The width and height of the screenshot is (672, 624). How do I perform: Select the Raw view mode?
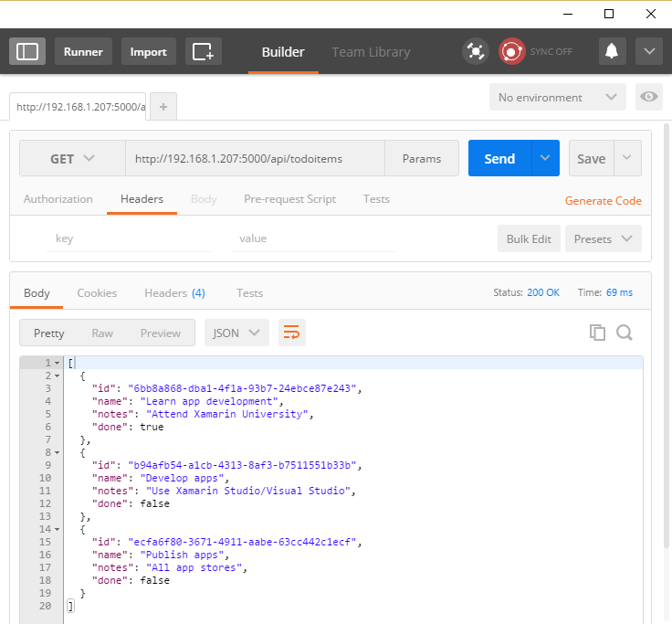click(102, 333)
